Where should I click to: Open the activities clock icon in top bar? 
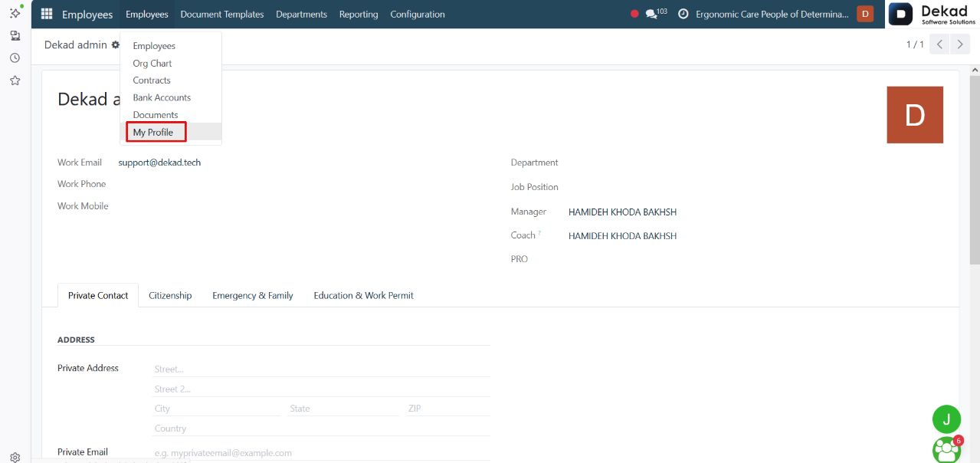683,14
